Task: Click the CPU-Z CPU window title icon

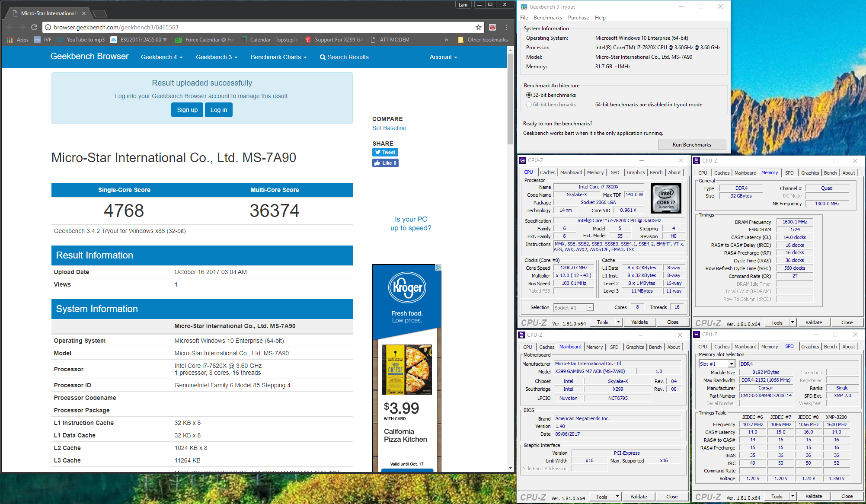Action: tap(523, 160)
